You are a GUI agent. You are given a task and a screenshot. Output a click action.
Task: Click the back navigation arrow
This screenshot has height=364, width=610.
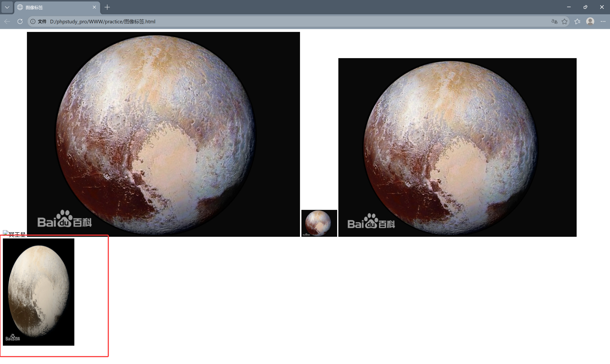tap(7, 22)
